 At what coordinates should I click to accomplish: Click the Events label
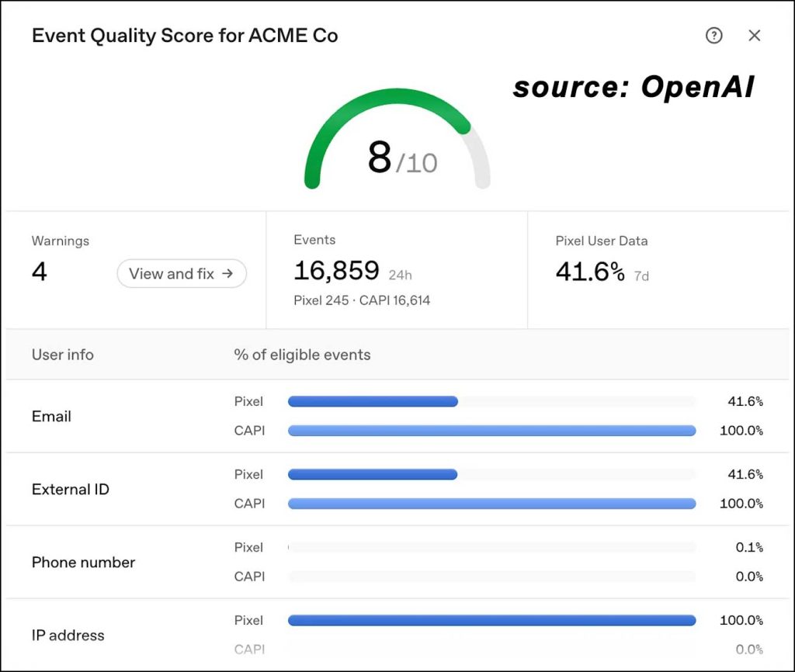pos(314,240)
